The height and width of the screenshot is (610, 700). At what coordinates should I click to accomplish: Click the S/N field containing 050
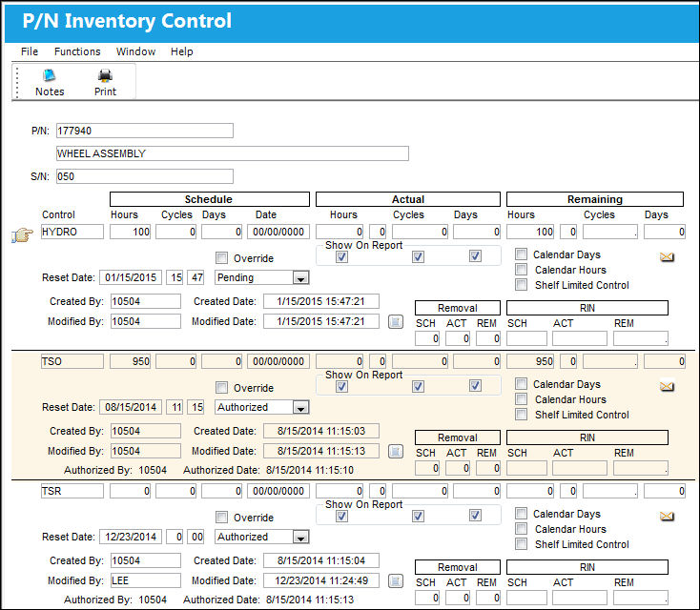point(145,176)
